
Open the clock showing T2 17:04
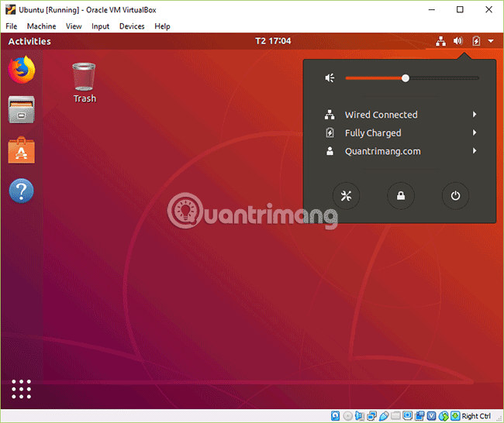[x=273, y=41]
